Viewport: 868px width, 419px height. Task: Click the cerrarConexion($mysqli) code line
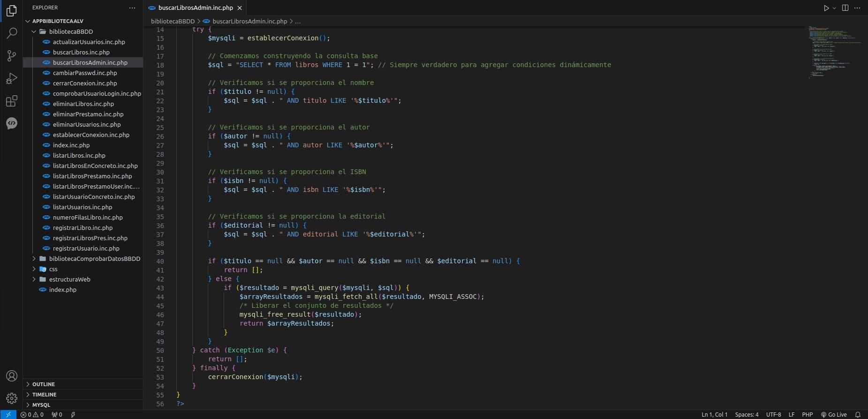255,377
